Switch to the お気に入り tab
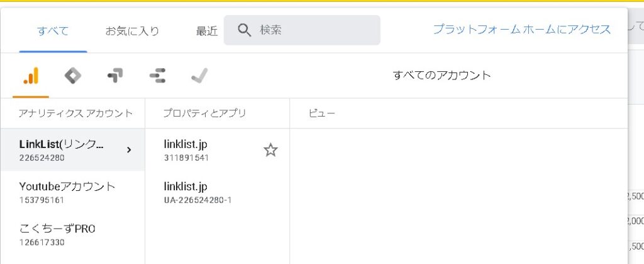Viewport: 644px width, 264px height. coord(132,30)
